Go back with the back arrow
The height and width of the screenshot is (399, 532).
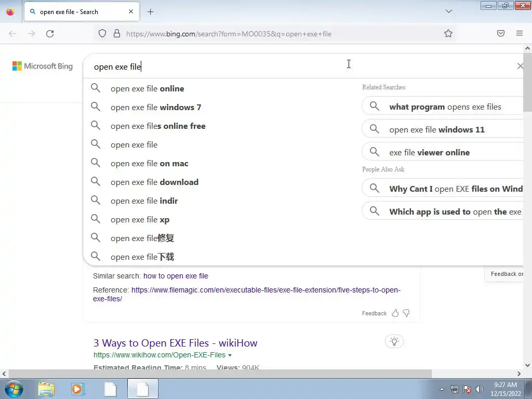pyautogui.click(x=12, y=34)
